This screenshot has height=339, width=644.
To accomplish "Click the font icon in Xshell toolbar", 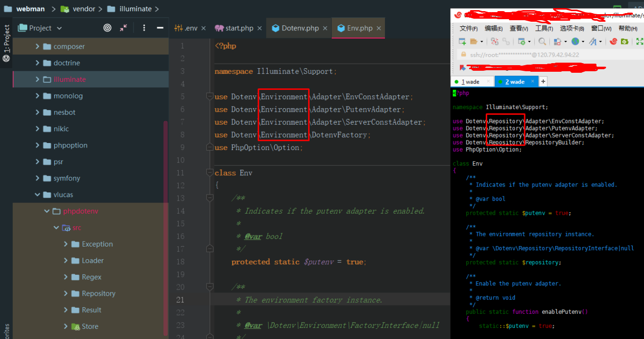I will (592, 41).
